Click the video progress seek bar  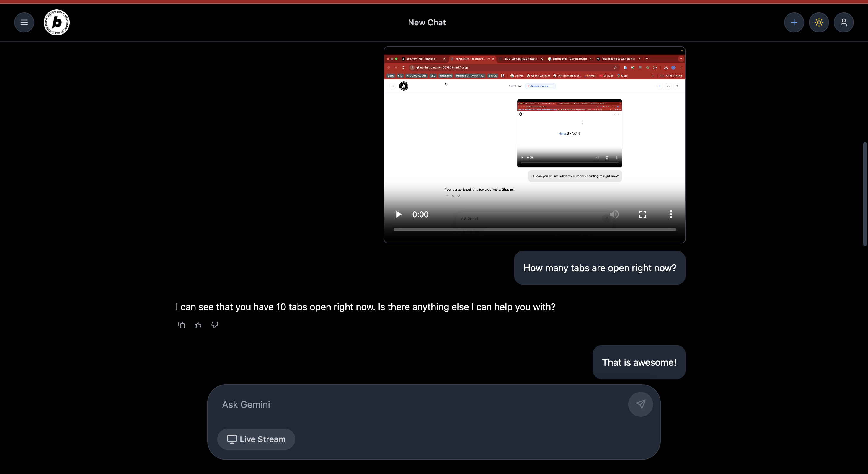click(534, 229)
